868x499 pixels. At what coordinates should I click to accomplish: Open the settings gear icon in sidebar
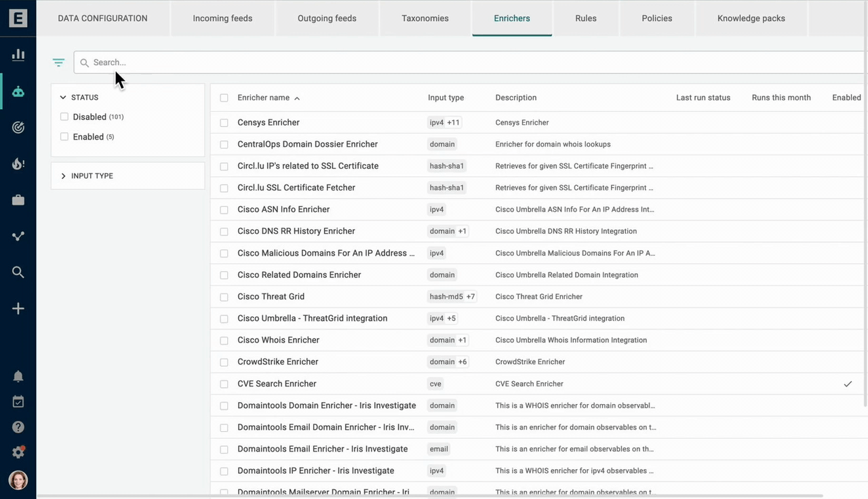click(18, 452)
